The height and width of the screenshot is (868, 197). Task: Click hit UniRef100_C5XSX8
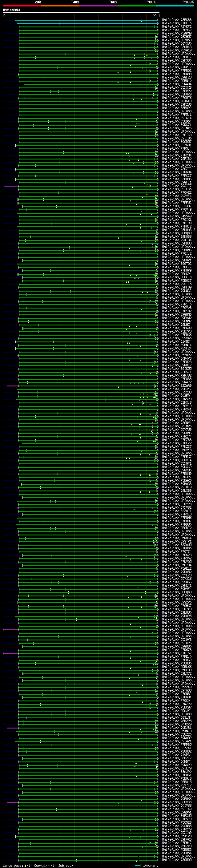click(177, 88)
